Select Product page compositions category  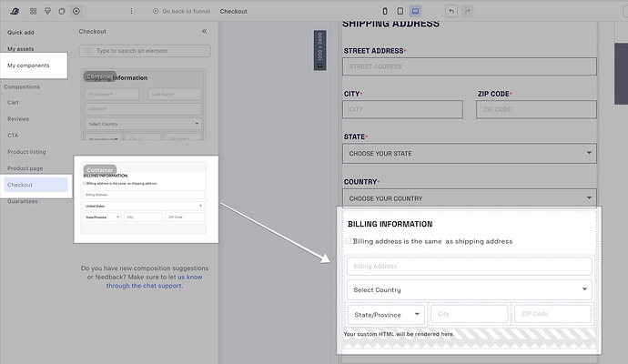click(x=25, y=168)
